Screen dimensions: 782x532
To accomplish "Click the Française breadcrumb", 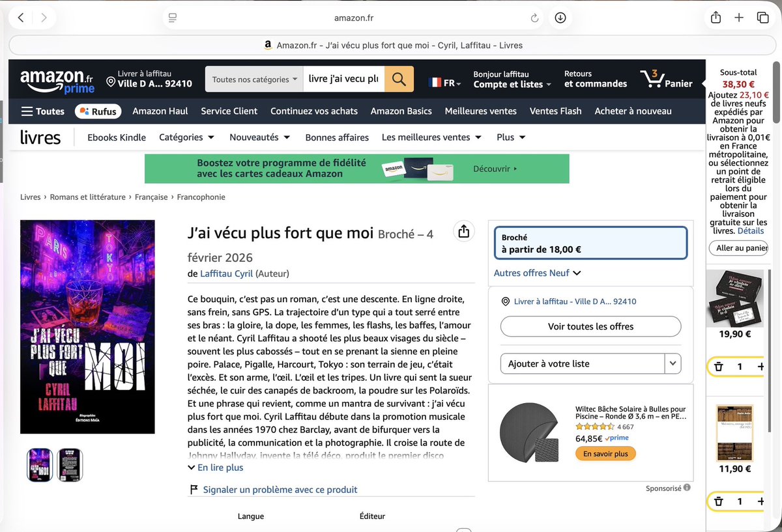I will pos(151,197).
